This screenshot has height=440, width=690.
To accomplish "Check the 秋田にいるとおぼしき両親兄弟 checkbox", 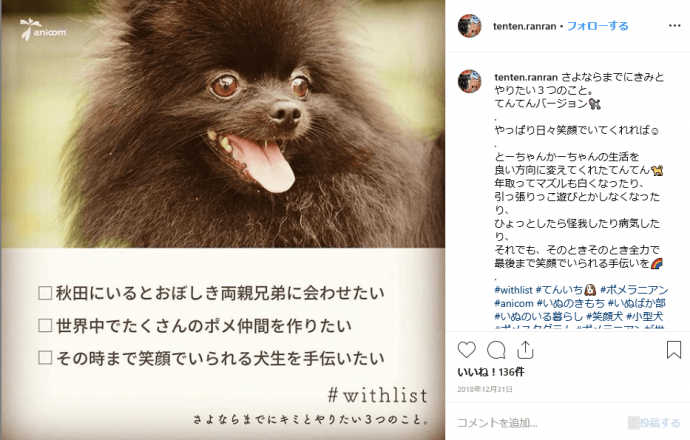I will [45, 293].
